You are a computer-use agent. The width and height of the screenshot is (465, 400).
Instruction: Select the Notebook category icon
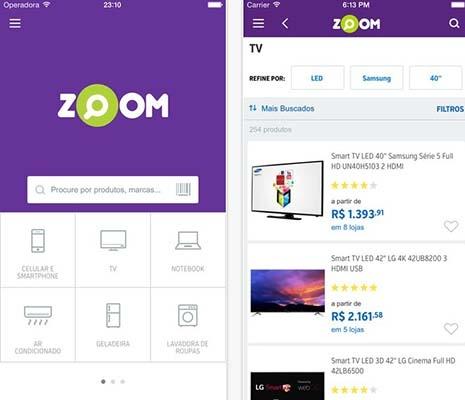coord(188,241)
